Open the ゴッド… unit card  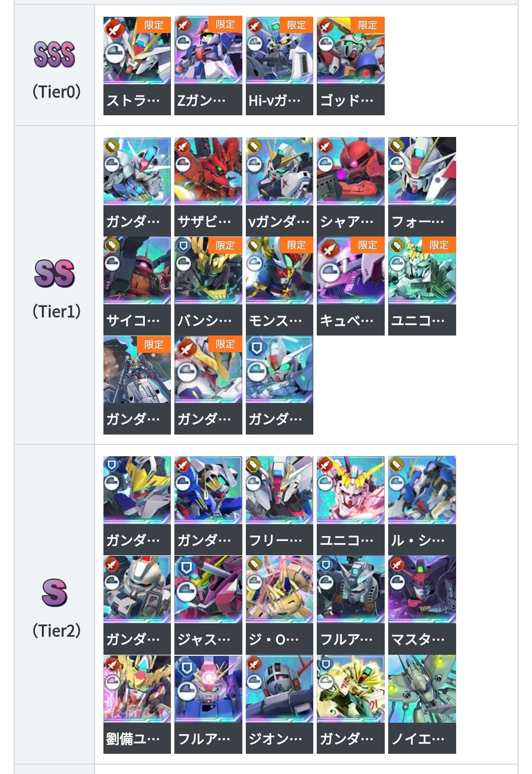pos(350,66)
